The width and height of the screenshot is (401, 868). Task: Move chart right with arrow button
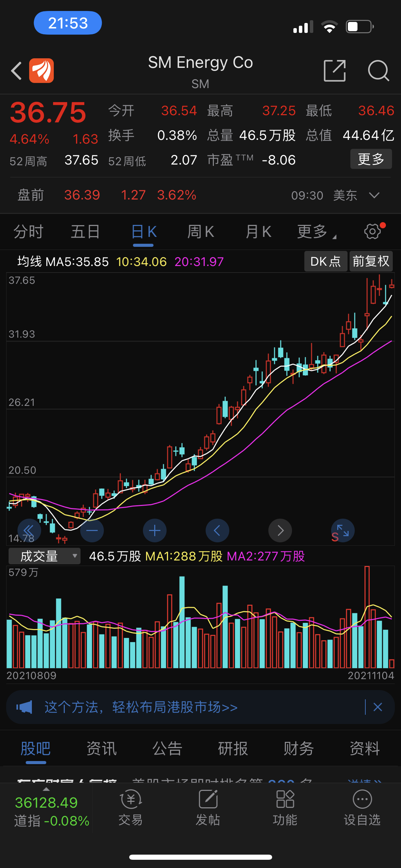[x=280, y=531]
